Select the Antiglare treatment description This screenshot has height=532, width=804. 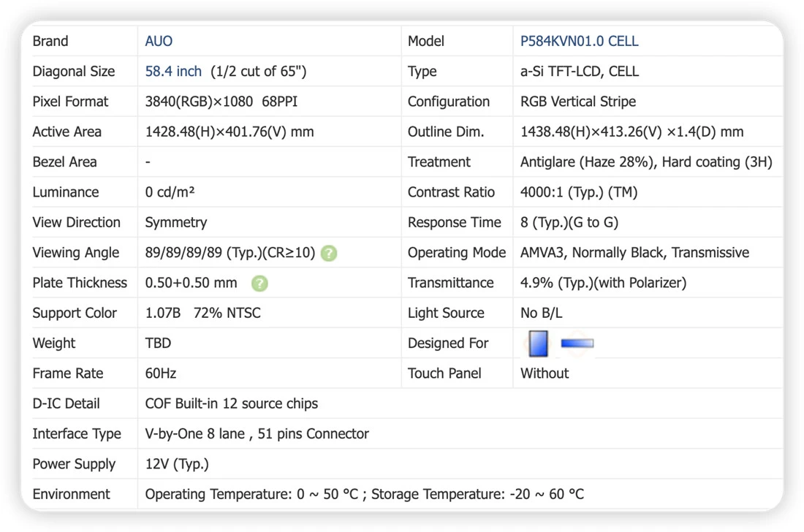pyautogui.click(x=646, y=162)
